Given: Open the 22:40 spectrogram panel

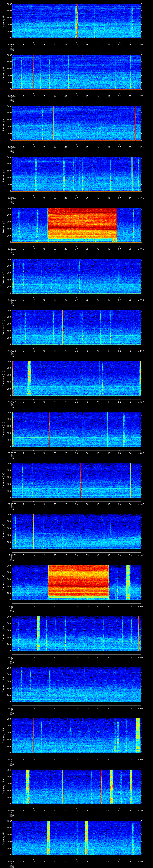Looking at the screenshot, I should (x=77, y=481).
